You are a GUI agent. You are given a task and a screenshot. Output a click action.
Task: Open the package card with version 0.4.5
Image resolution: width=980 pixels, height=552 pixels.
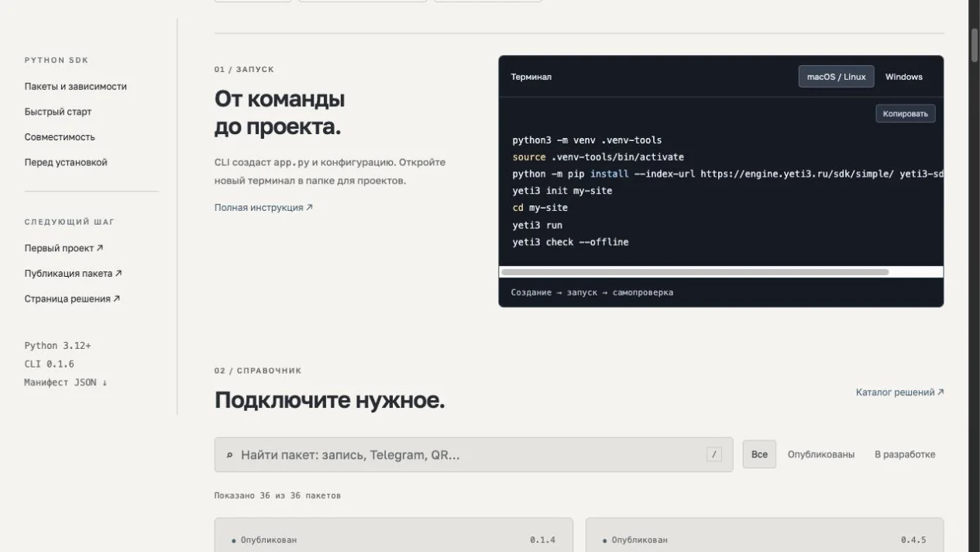765,535
